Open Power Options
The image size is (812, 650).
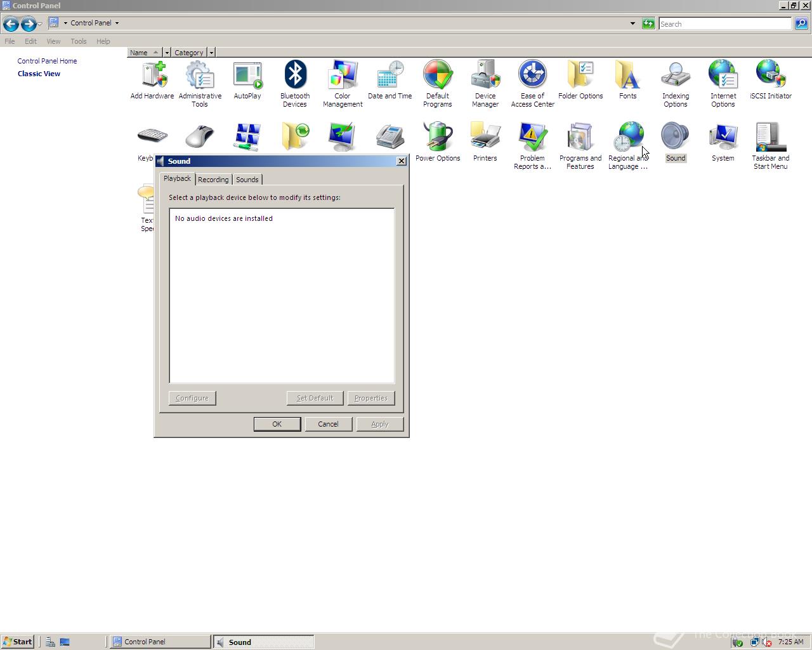coord(438,142)
